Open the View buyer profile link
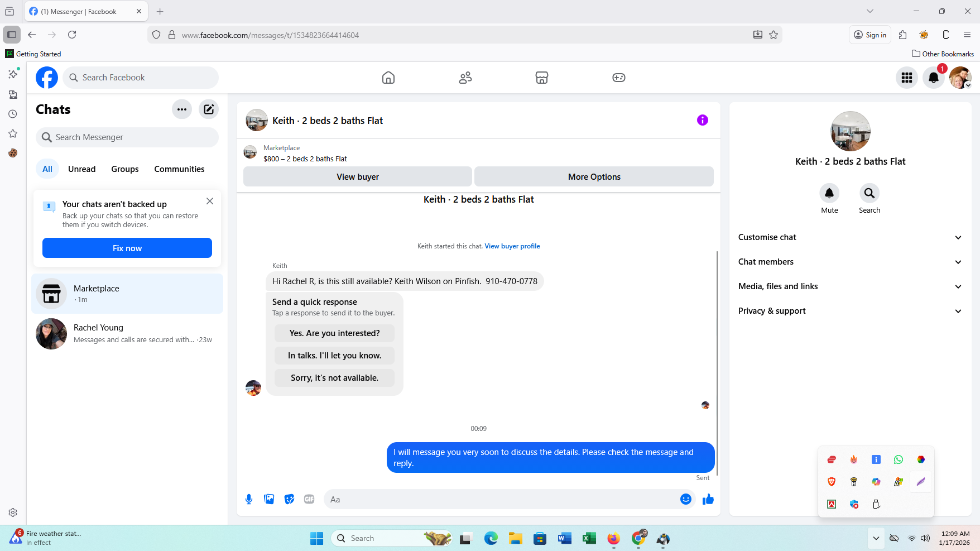 [512, 246]
